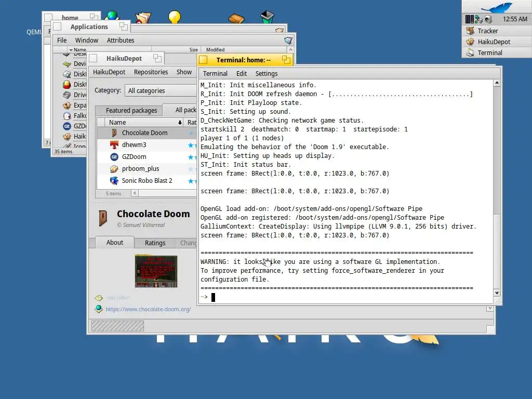Open the Settings menu in Terminal window
Image resolution: width=532 pixels, height=399 pixels.
[267, 74]
